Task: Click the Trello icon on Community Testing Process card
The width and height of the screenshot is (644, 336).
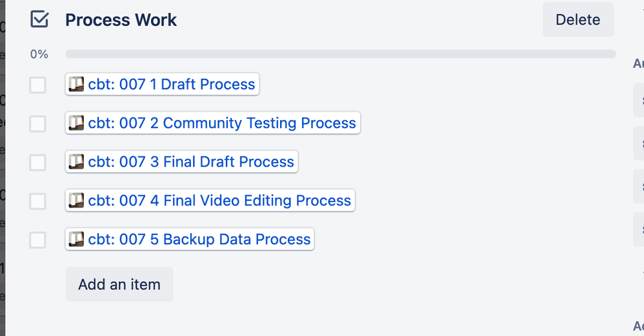Action: click(76, 123)
